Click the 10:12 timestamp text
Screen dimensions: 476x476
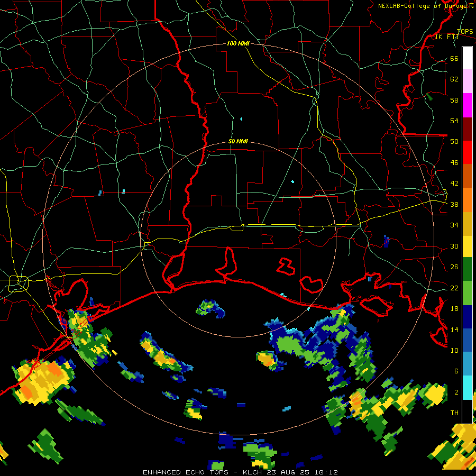coord(326,472)
